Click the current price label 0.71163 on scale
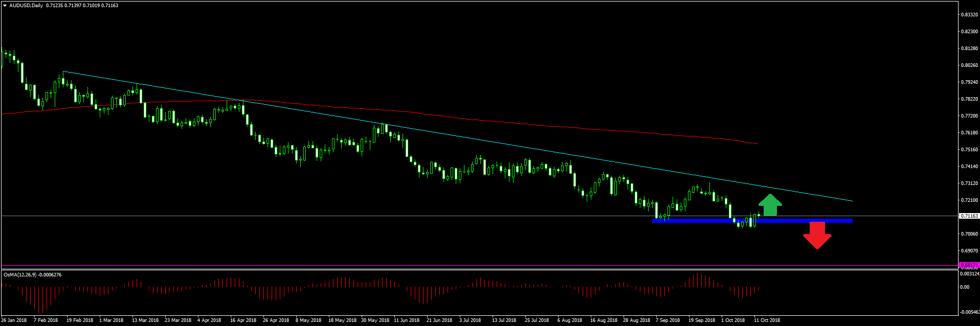Viewport: 980px width, 326px height. tap(969, 216)
